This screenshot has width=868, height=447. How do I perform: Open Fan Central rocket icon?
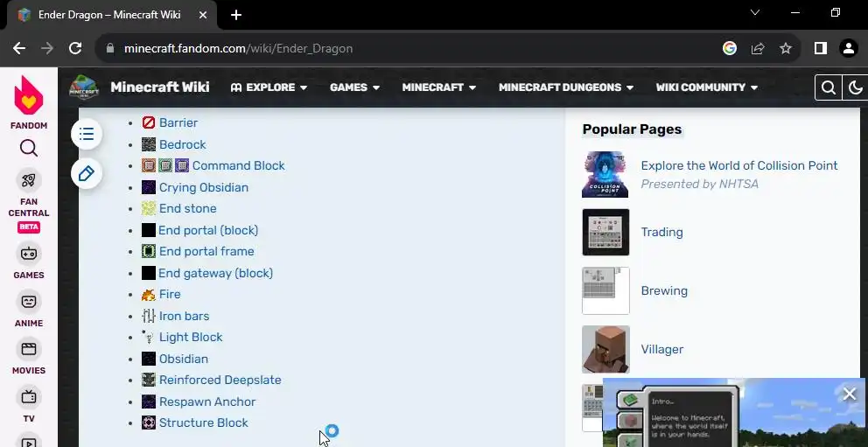pyautogui.click(x=28, y=180)
